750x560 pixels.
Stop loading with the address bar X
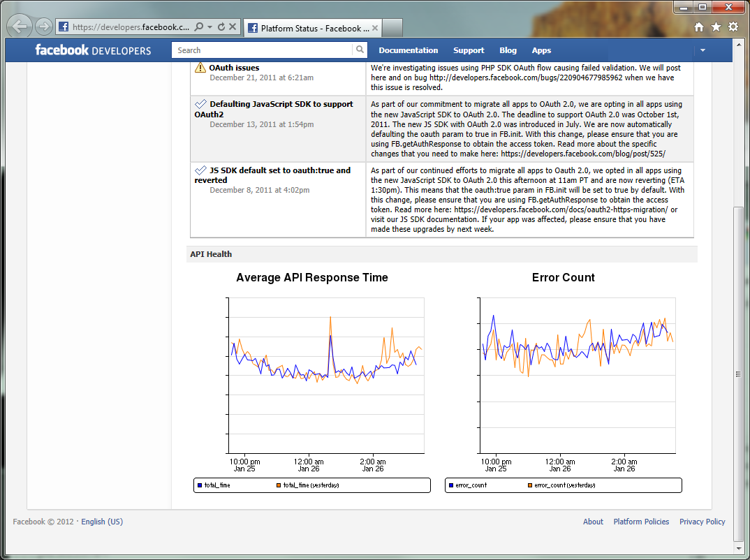233,27
